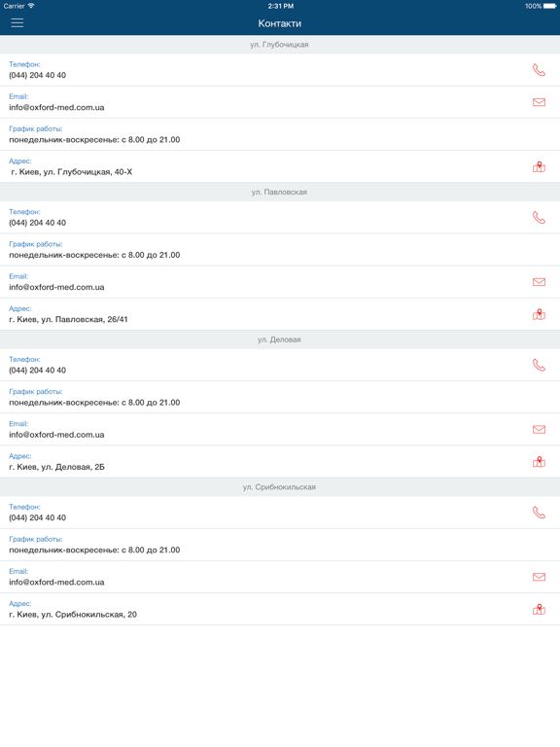Tap the 2:31 PM clock in status bar
This screenshot has height=747, width=560.
[x=280, y=6]
